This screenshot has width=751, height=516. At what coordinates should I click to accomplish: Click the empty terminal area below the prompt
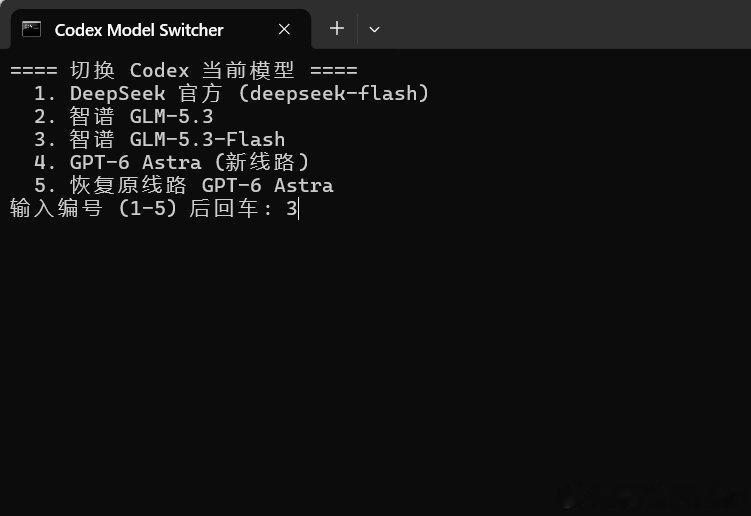(376, 364)
